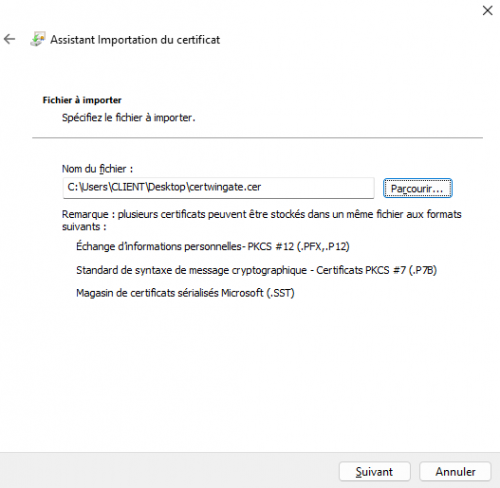The image size is (500, 488).
Task: Click the PKCS #12 (.PFX,.P12) line
Action: (x=213, y=246)
